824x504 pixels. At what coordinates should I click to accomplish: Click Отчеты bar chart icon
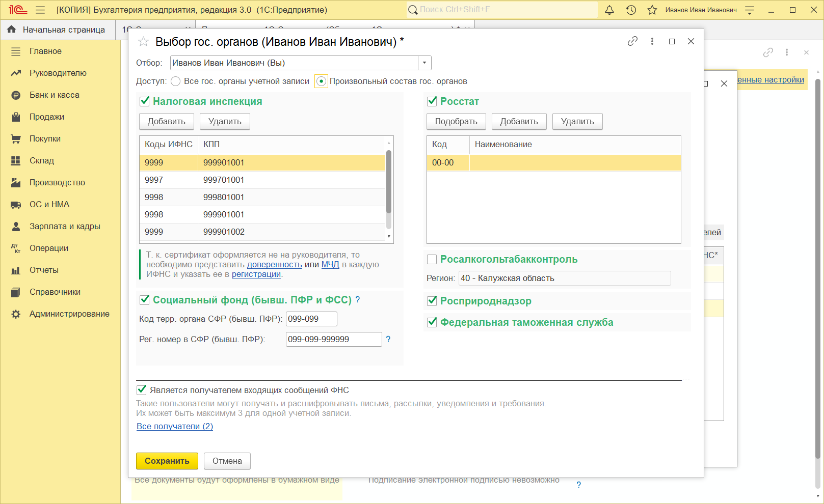[16, 270]
